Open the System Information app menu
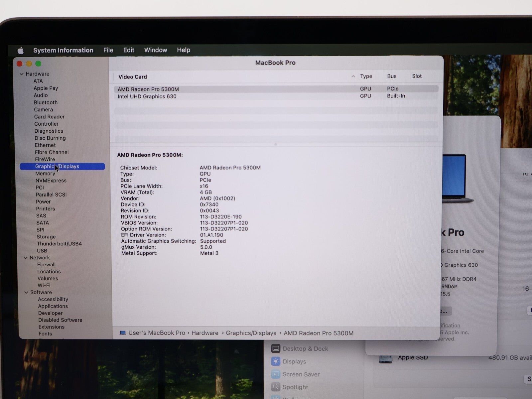The image size is (532, 399). pos(63,50)
